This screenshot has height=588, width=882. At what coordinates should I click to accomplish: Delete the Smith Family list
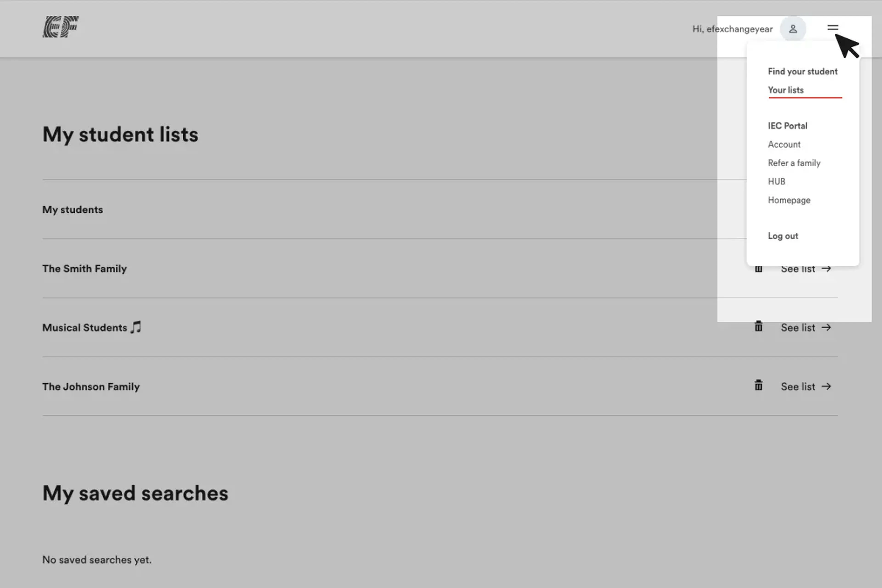(758, 269)
